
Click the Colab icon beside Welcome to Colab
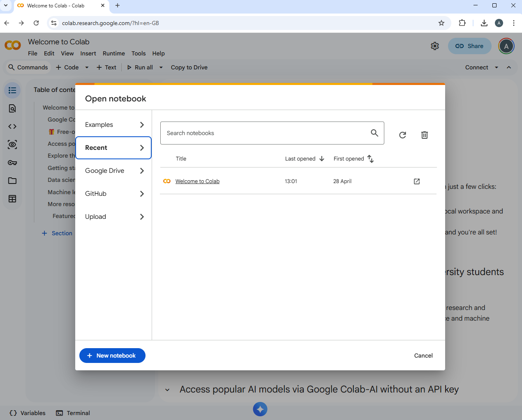167,181
